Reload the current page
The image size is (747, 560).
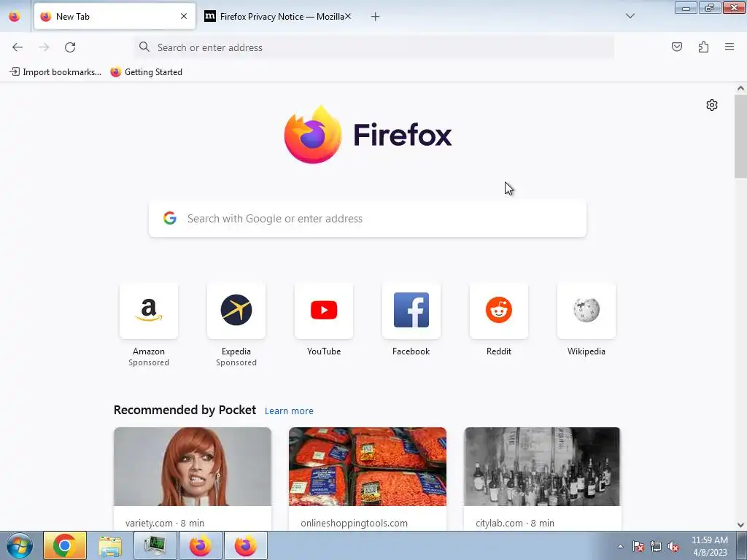(x=70, y=47)
